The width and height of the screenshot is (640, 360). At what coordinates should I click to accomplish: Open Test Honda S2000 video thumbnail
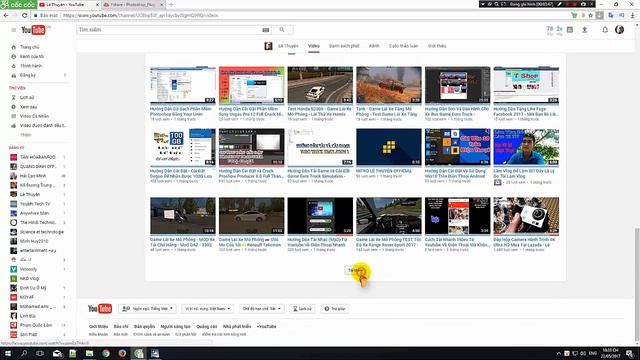[x=320, y=85]
